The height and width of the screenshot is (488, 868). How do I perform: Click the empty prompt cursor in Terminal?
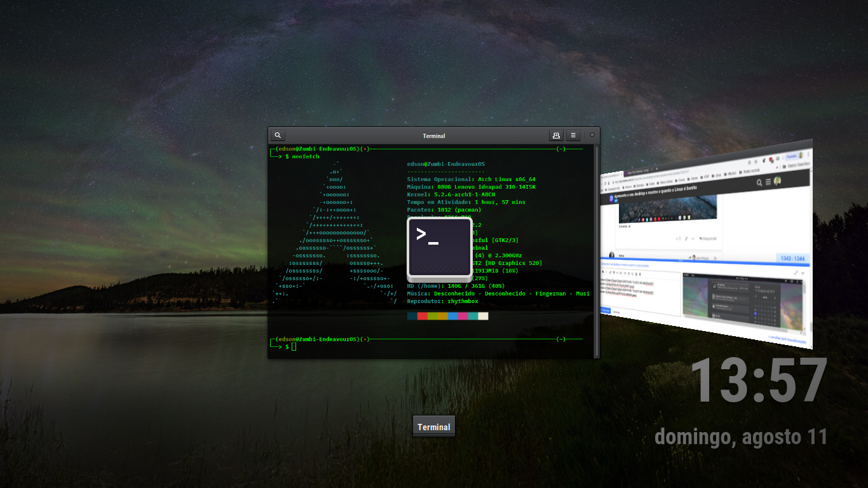coord(294,346)
